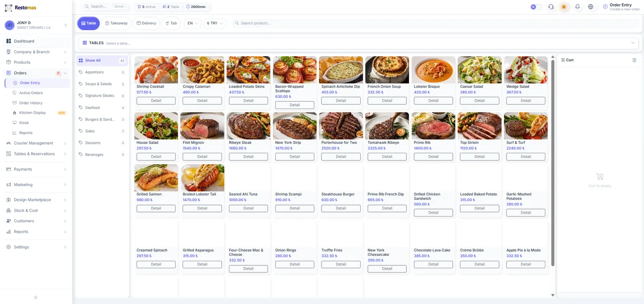
Task: Click Detail under Shrimp Cocktail
Action: [x=156, y=100]
